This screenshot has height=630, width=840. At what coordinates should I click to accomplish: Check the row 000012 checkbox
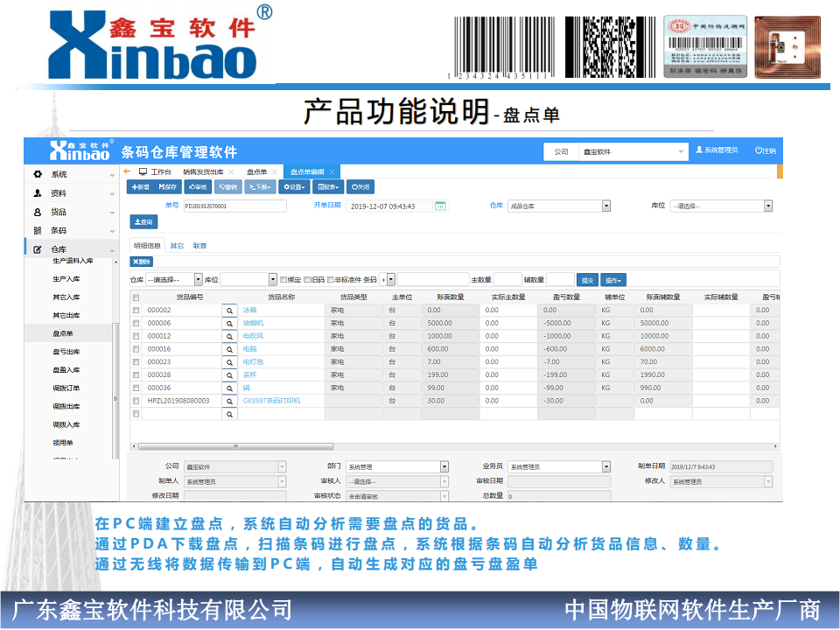(x=136, y=336)
